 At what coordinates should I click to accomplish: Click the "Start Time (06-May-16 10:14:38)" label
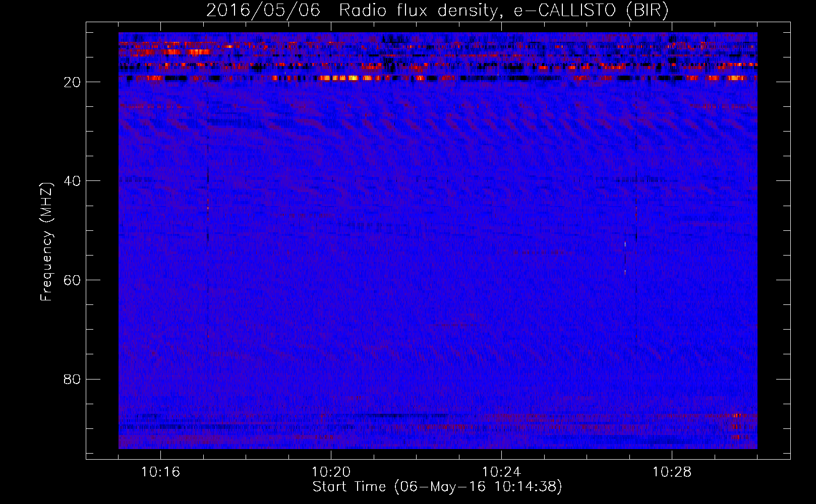(x=437, y=487)
